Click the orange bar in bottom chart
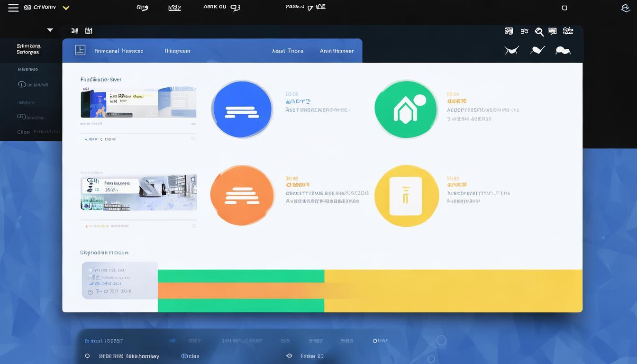Screen dimensions: 637x364 [x=246, y=291]
